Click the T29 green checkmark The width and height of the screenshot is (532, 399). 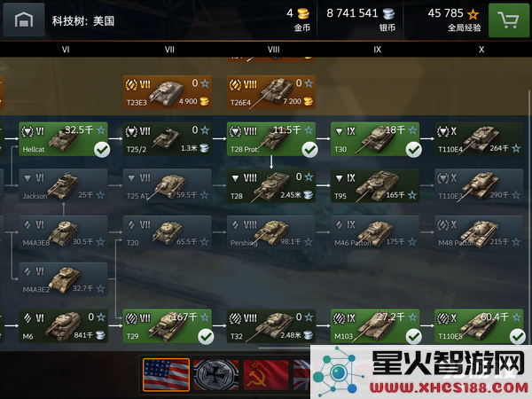pyautogui.click(x=206, y=337)
